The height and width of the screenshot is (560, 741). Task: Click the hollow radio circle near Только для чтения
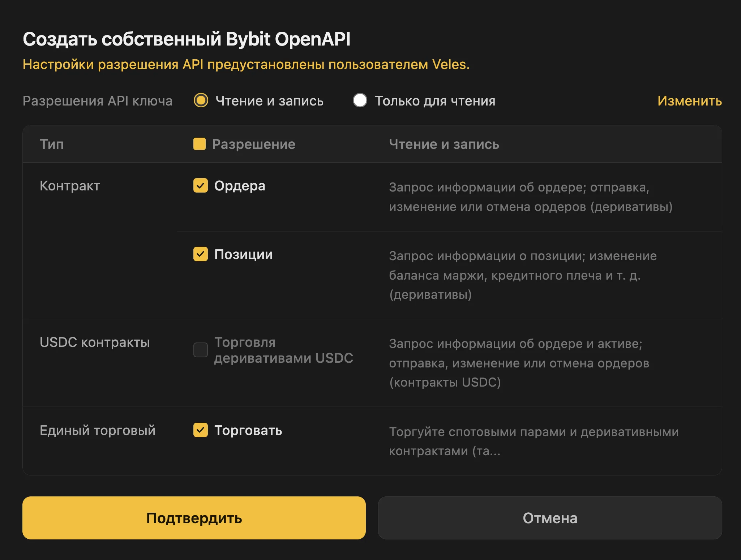pos(360,101)
